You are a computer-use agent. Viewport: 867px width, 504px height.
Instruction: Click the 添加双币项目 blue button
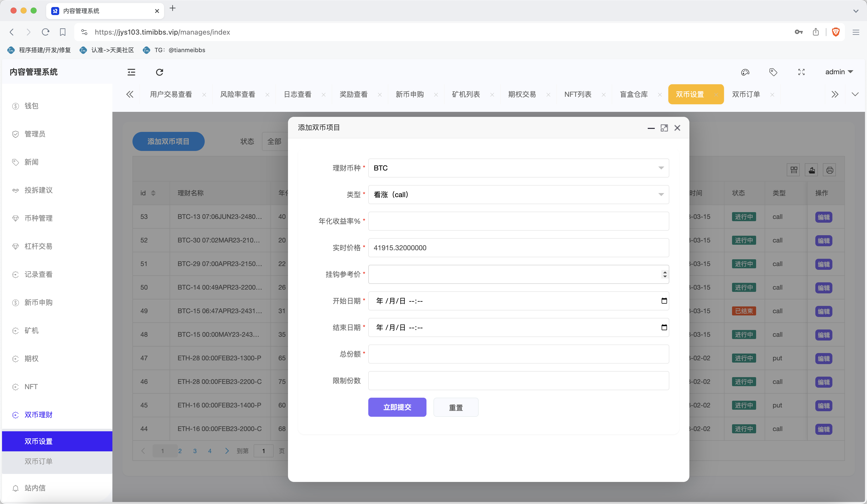[x=168, y=141]
